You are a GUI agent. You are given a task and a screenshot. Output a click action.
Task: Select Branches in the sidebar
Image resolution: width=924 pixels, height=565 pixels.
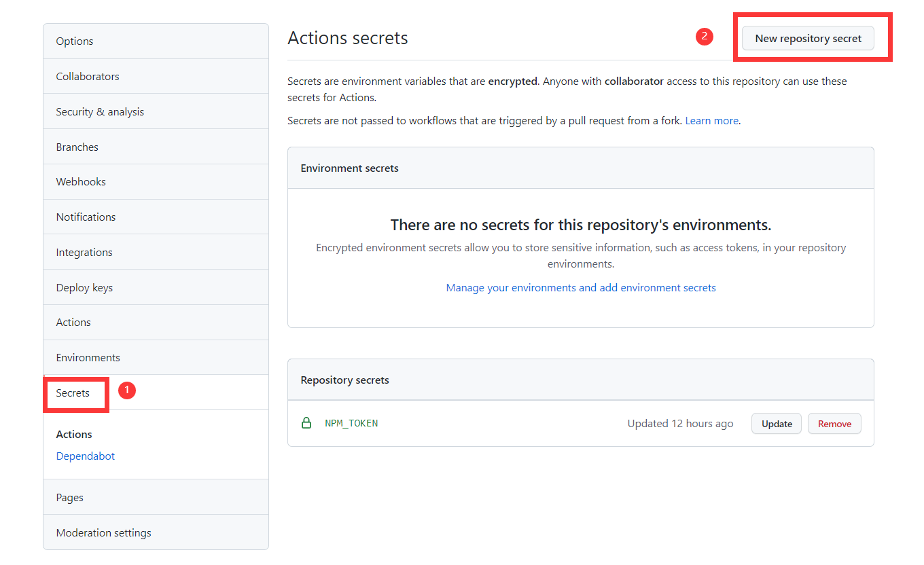coord(156,147)
